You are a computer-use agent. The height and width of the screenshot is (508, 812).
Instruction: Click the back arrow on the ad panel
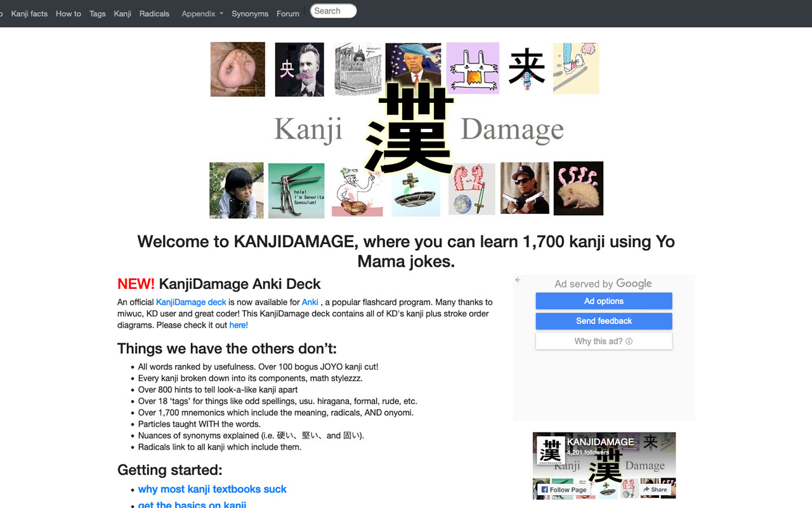pos(518,279)
